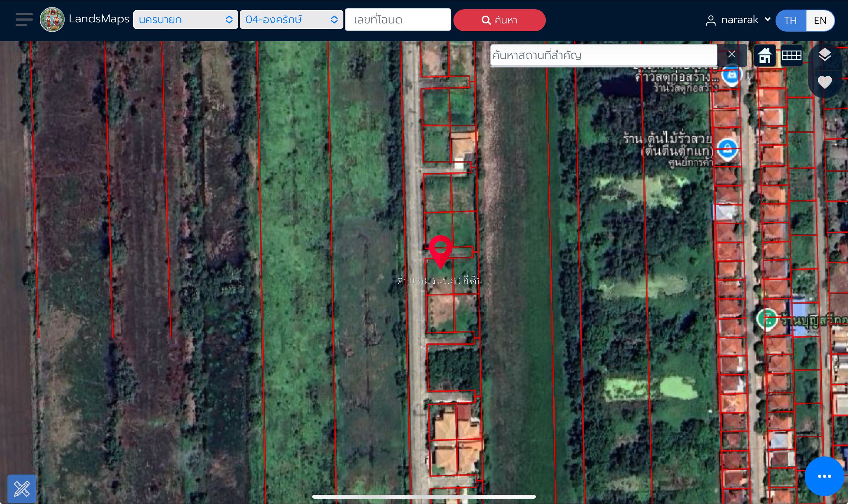The image size is (848, 504).
Task: Open the measuring ruler pencil tool
Action: 22,489
